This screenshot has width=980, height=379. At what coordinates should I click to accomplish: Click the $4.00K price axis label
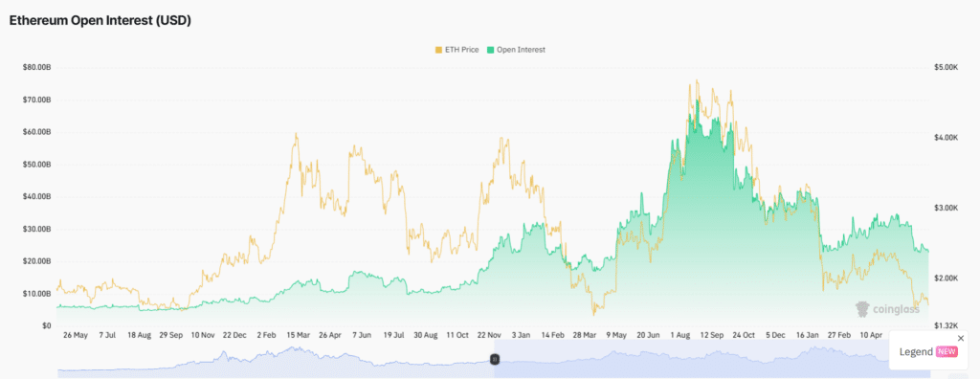click(946, 138)
